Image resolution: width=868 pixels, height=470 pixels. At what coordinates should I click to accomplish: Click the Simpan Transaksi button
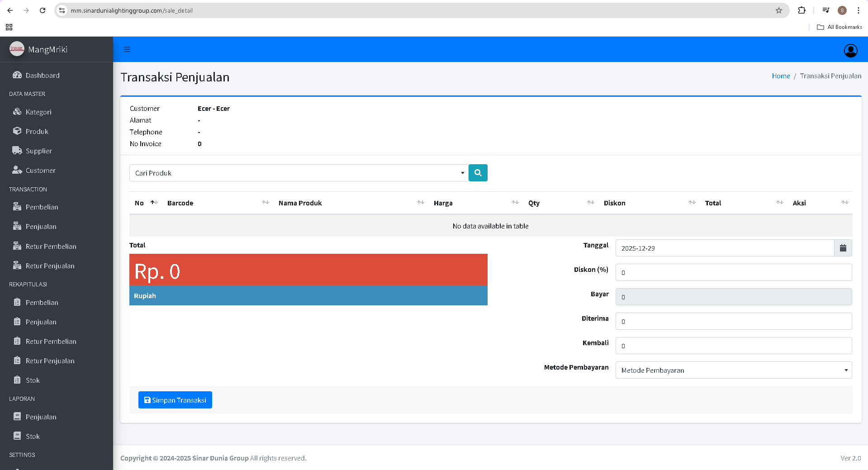point(175,400)
